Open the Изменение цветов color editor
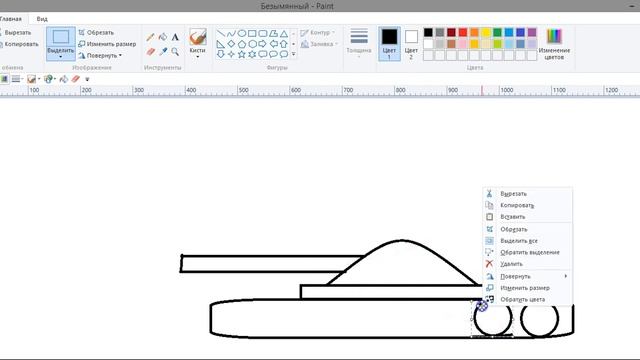Screen dimensions: 640x360 (554, 44)
